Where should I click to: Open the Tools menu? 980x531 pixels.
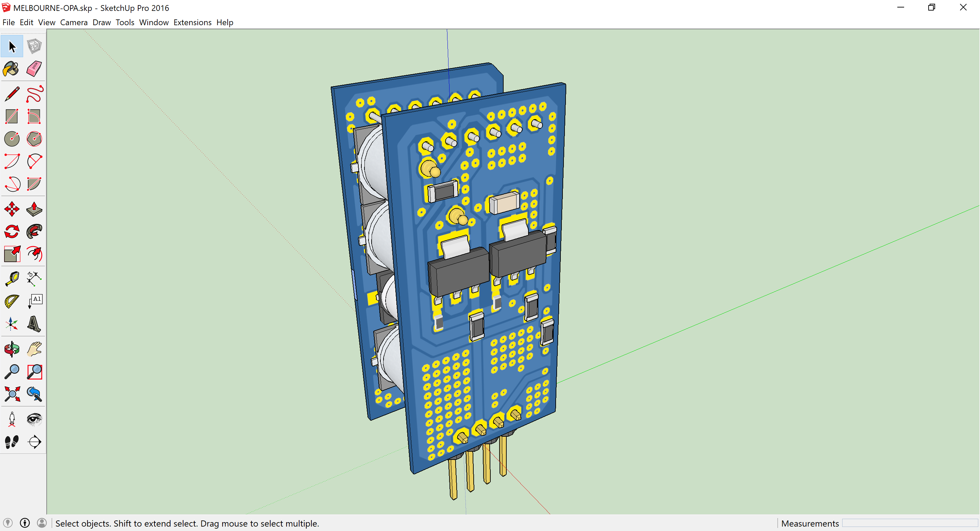pos(125,22)
